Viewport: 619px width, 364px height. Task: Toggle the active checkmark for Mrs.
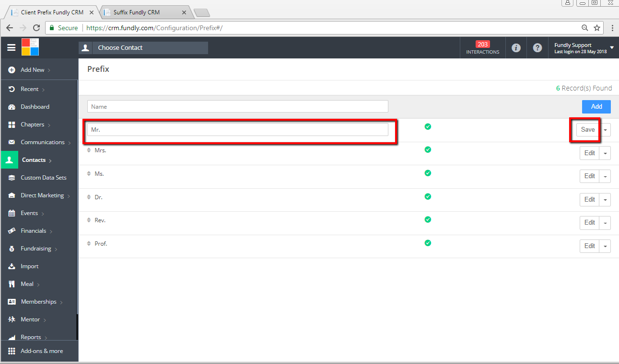428,149
